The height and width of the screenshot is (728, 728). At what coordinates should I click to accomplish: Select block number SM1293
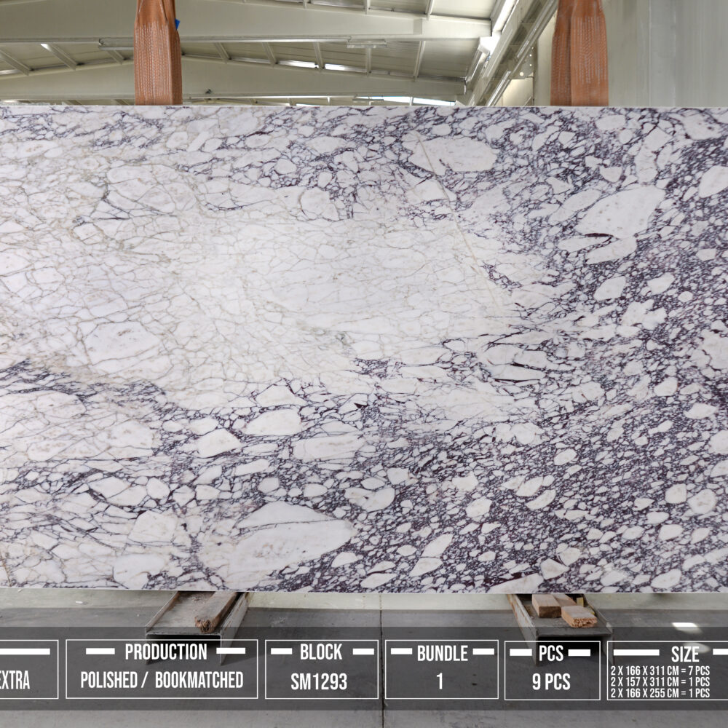click(x=319, y=681)
